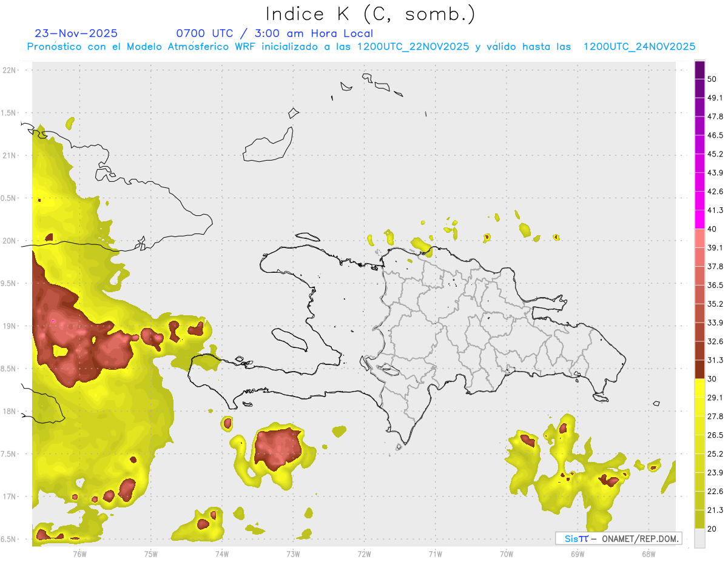728x562 pixels.
Task: Click the "20" legend value
Action: click(x=712, y=529)
